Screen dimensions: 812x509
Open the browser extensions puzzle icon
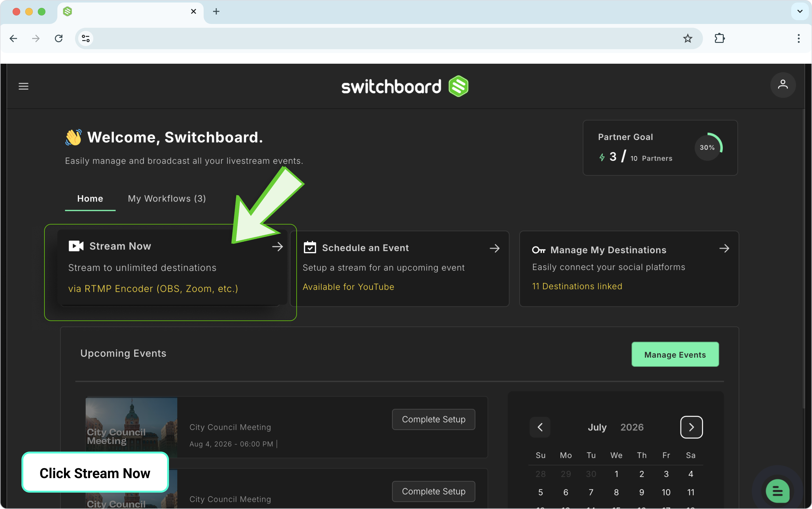pos(720,38)
